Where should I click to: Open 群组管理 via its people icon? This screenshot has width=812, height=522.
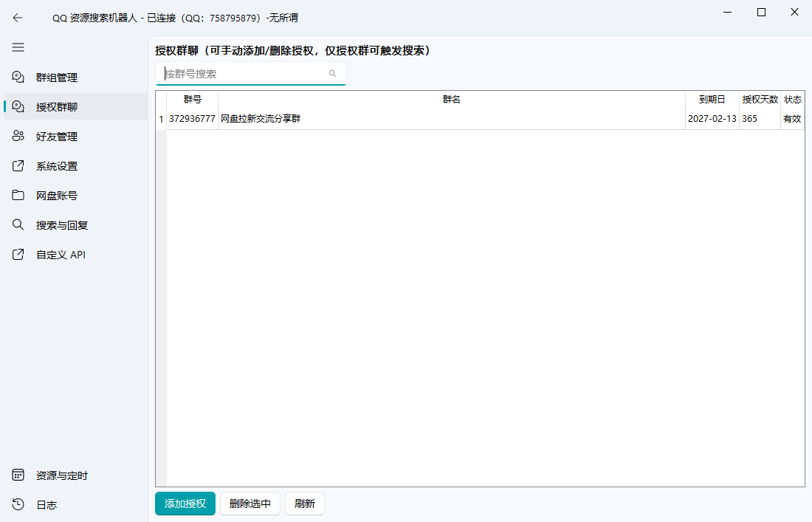pyautogui.click(x=18, y=77)
